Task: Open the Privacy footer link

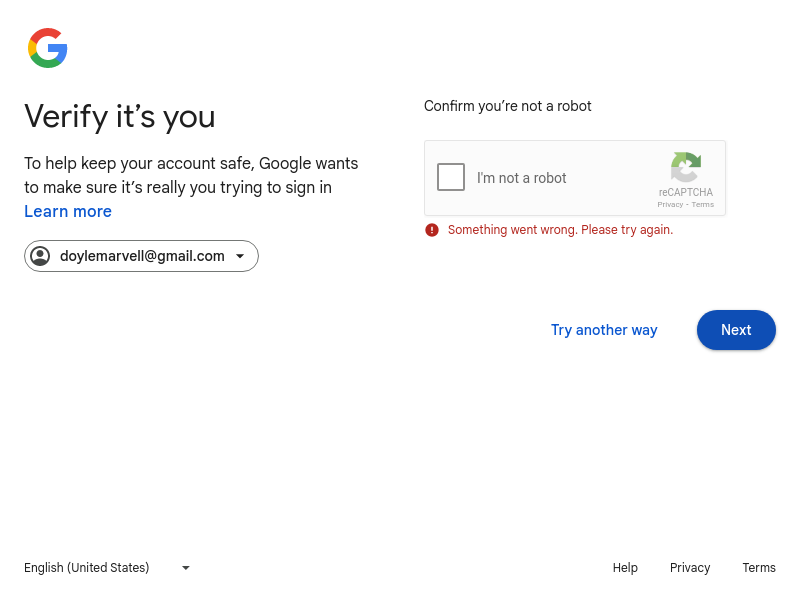Action: coord(690,568)
